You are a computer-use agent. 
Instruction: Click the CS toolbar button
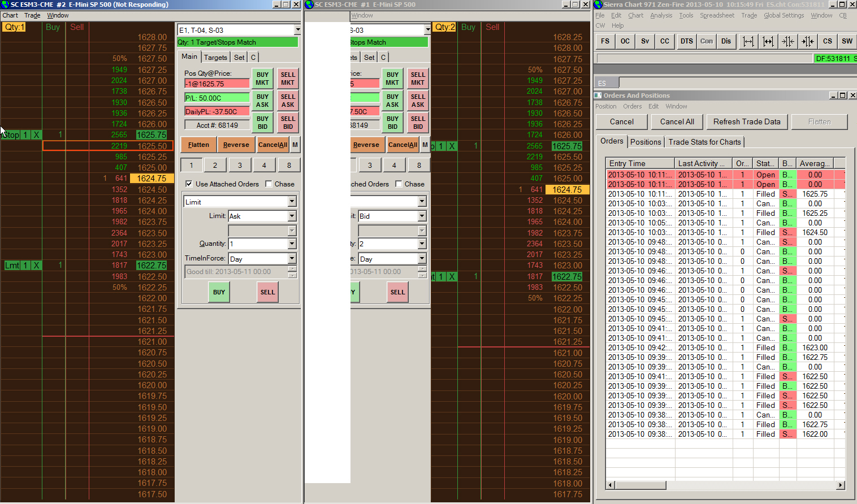pos(828,41)
